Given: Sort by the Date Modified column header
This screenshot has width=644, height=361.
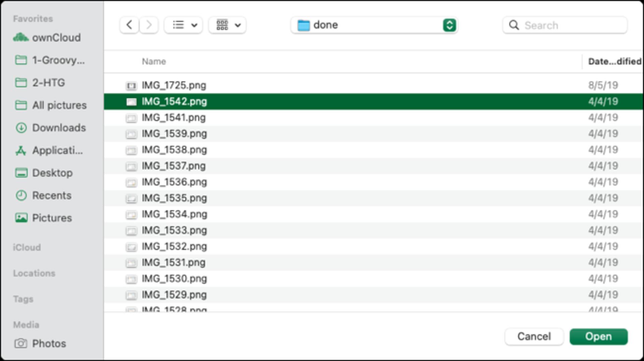Looking at the screenshot, I should [x=614, y=61].
